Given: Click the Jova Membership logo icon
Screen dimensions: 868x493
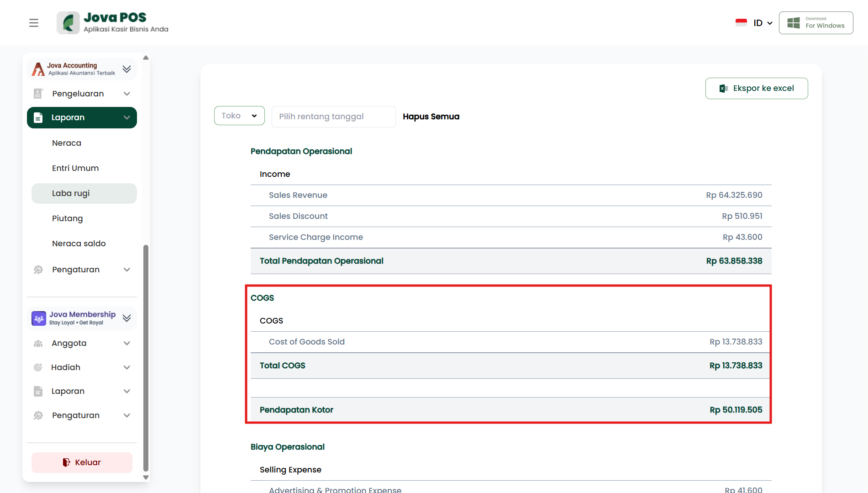Looking at the screenshot, I should pos(39,318).
